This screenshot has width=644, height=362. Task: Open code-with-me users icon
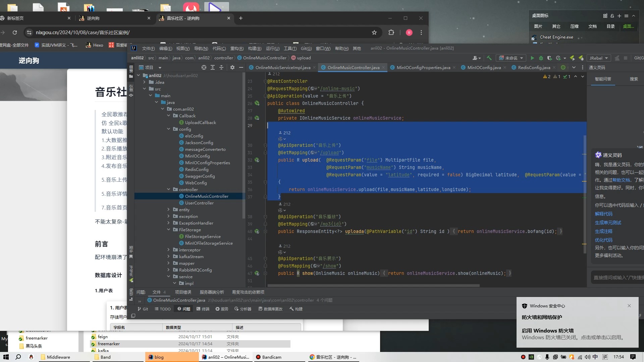click(476, 58)
